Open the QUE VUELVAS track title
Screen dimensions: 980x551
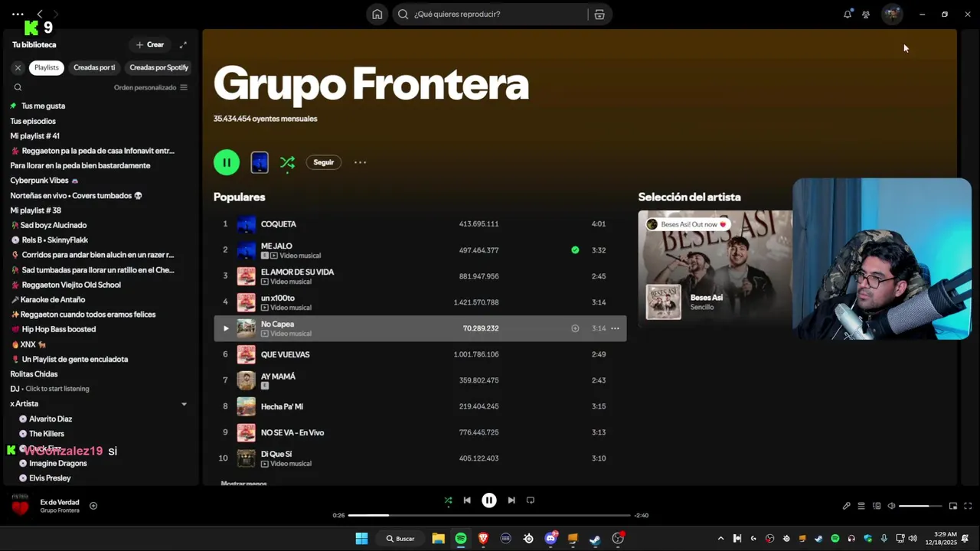pyautogui.click(x=285, y=354)
